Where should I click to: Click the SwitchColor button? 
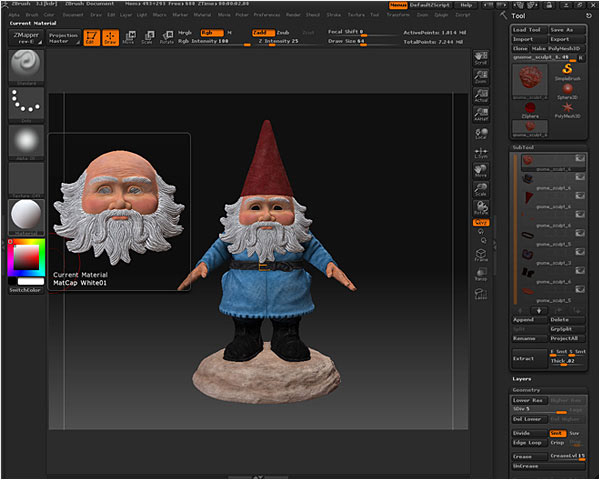[25, 290]
